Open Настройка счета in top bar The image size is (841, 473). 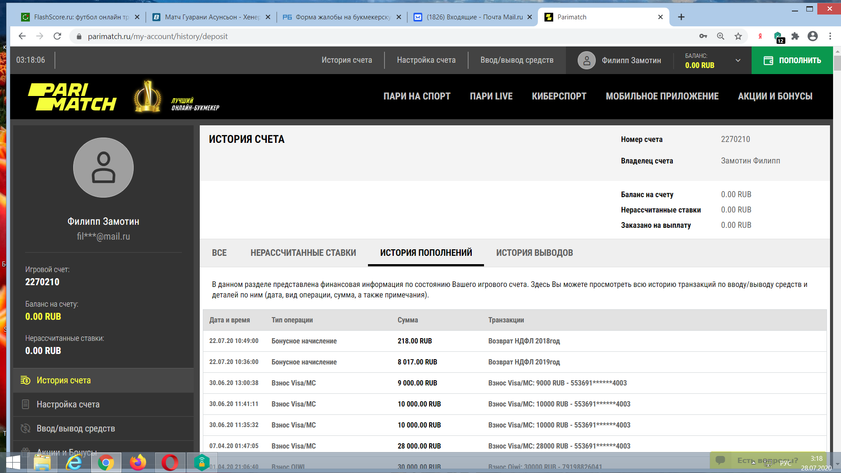tap(426, 60)
